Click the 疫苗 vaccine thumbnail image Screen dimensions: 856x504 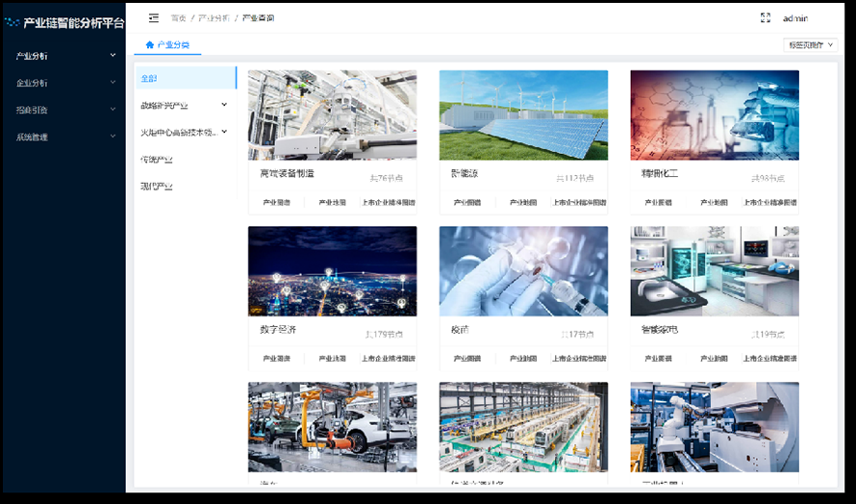[x=523, y=271]
